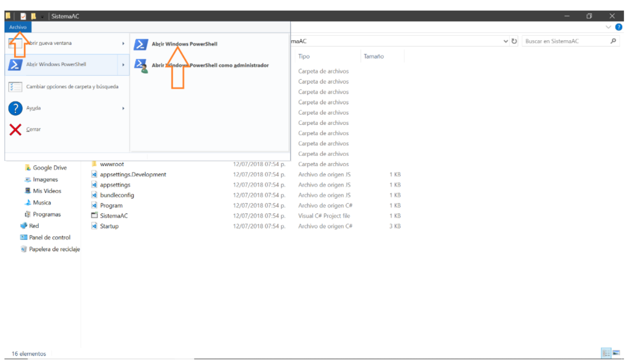The height and width of the screenshot is (364, 641).
Task: Choose Abrir Windows PowerShell in left menu pane
Action: pos(67,64)
